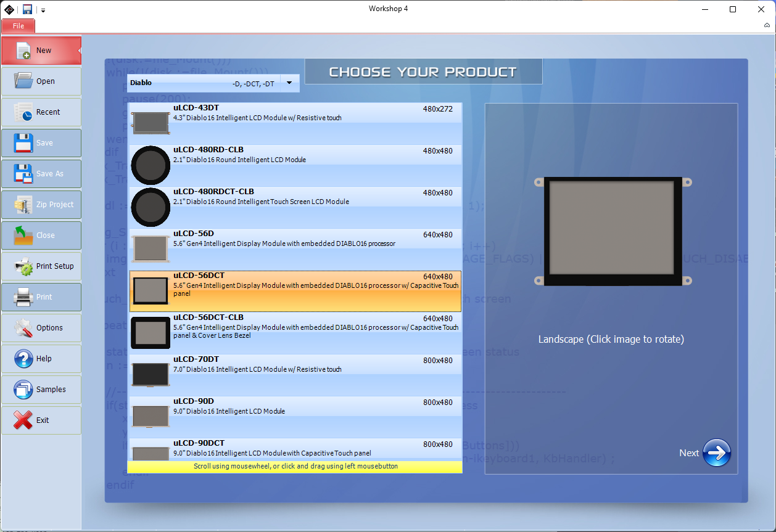
Task: Click the uLCD-90DCT product name
Action: [x=199, y=443]
